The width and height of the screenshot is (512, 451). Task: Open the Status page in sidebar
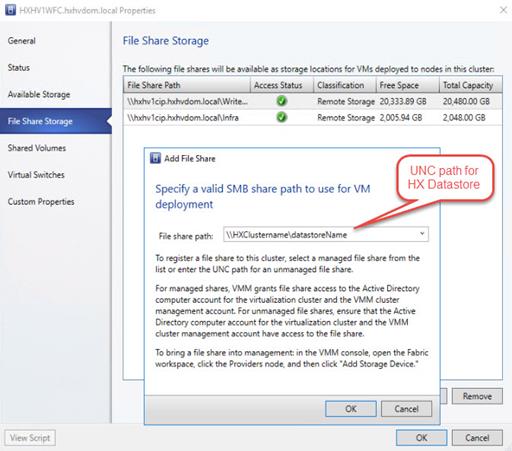[19, 68]
